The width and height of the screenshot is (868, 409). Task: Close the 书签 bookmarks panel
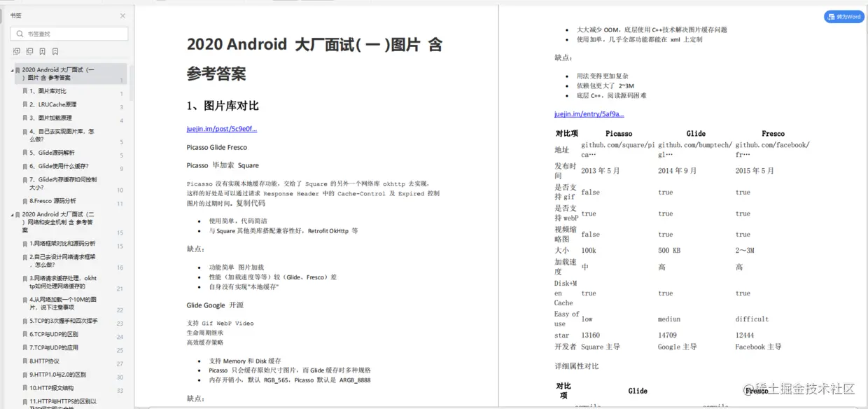tap(123, 15)
